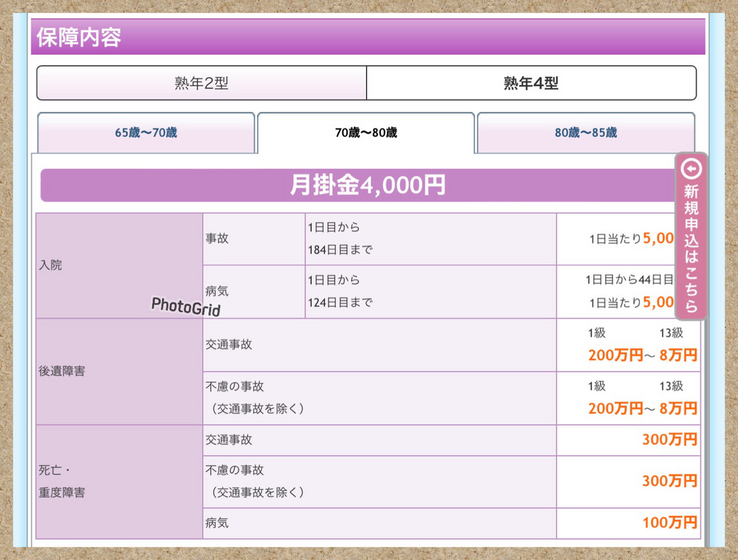Click the 死亡・重度障害 row header
The width and height of the screenshot is (738, 560).
(119, 482)
